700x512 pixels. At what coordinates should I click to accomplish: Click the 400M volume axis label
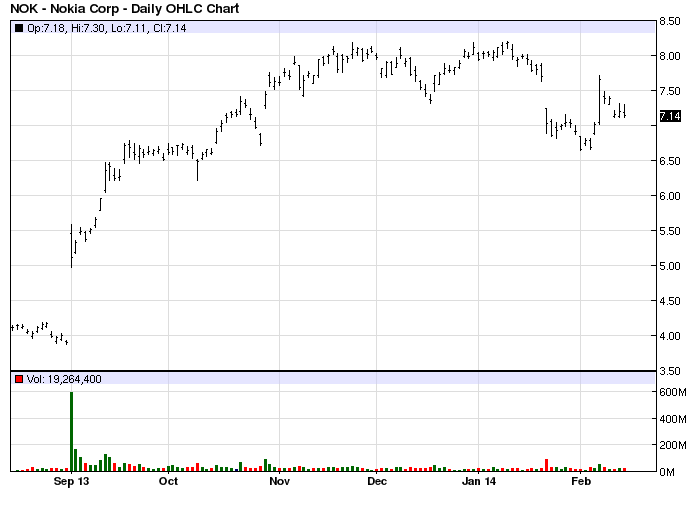(x=673, y=419)
